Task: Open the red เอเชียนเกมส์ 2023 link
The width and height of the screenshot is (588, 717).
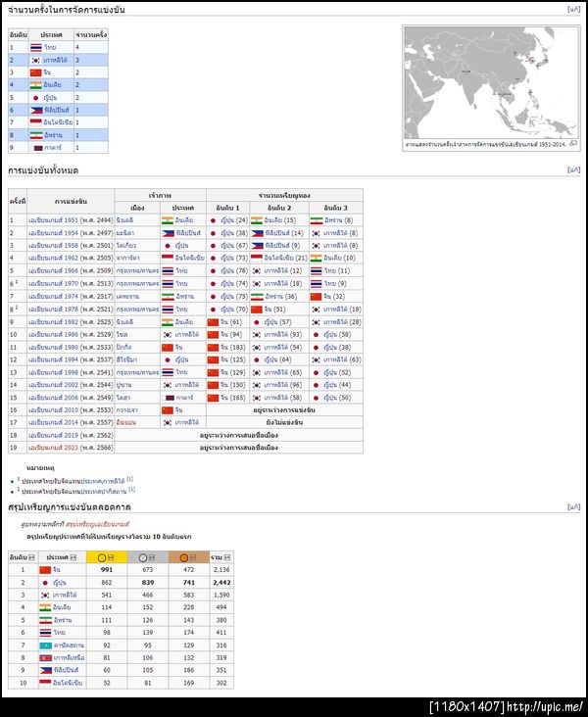Action: [x=53, y=448]
